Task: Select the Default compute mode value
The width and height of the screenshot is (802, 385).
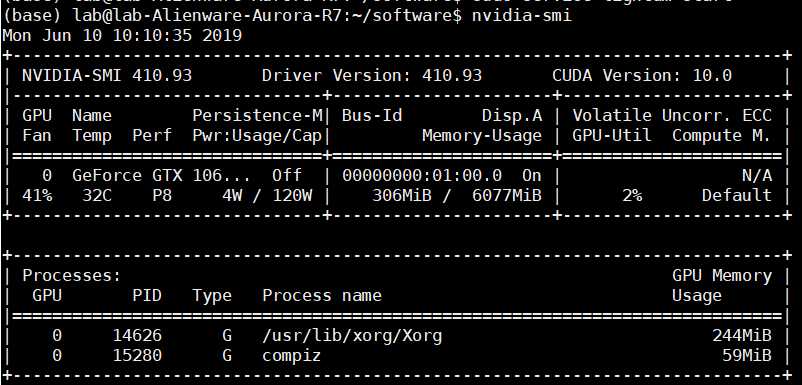Action: [737, 195]
